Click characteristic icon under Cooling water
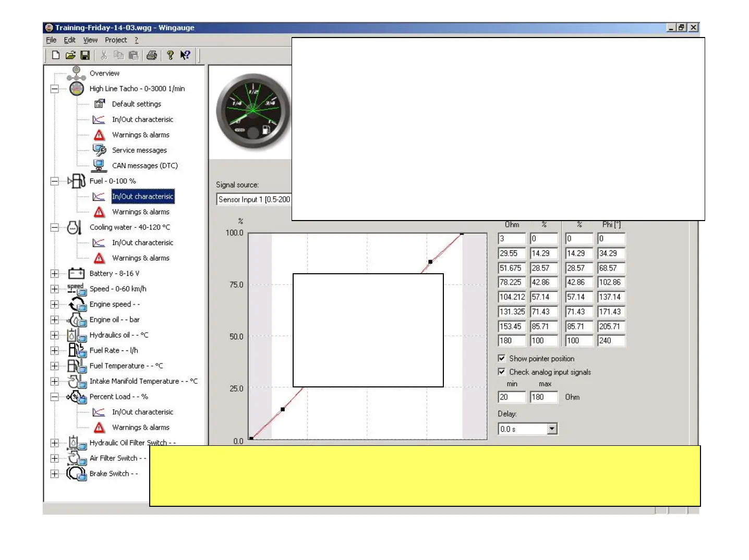Screen dimensions: 749x560 99,242
